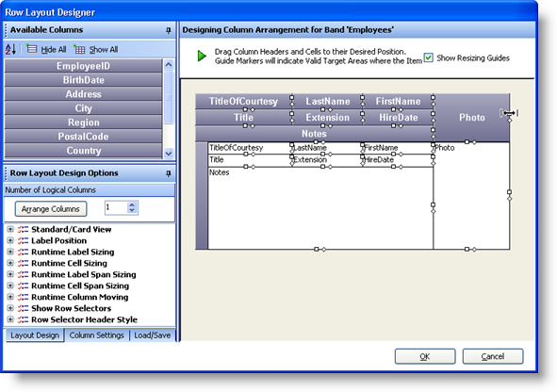Image resolution: width=557 pixels, height=392 pixels.
Task: Confirm with the OK button
Action: (425, 356)
